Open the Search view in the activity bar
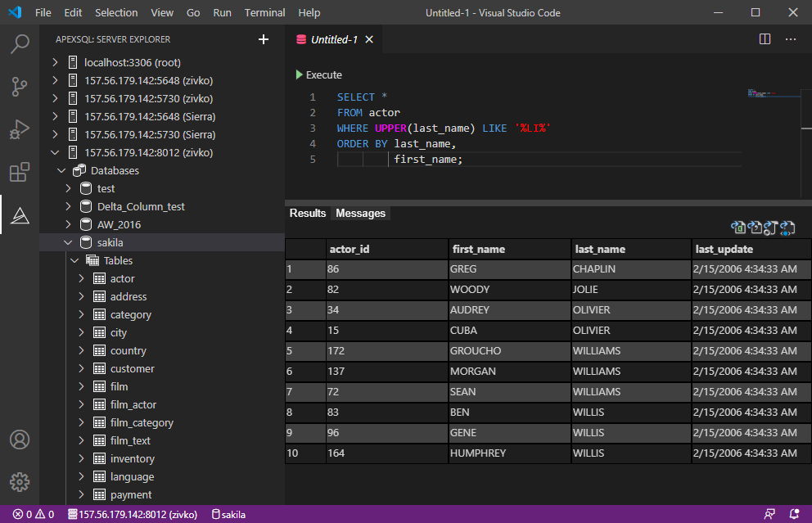The width and height of the screenshot is (812, 523). pos(20,45)
